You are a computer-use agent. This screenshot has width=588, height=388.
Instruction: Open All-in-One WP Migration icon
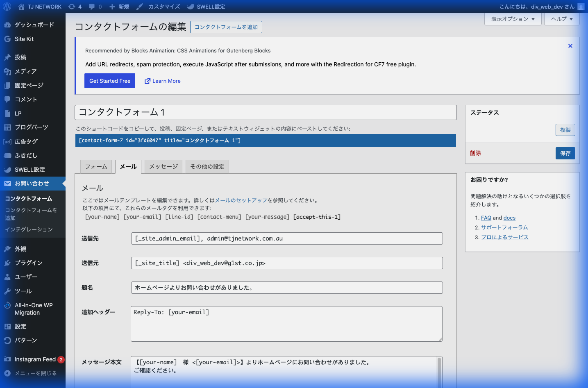point(7,305)
